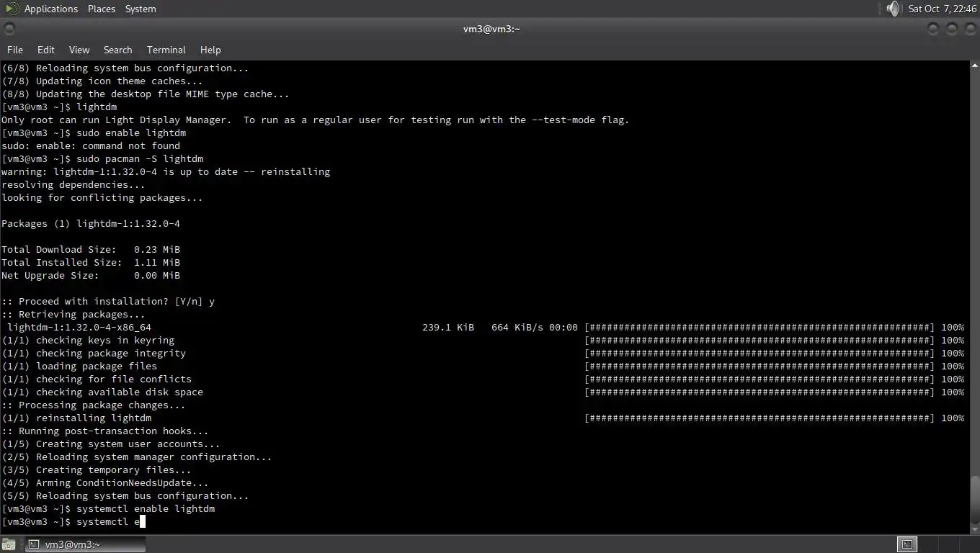
Task: Click '(1/1) checking keys in keyring' line
Action: pos(88,340)
